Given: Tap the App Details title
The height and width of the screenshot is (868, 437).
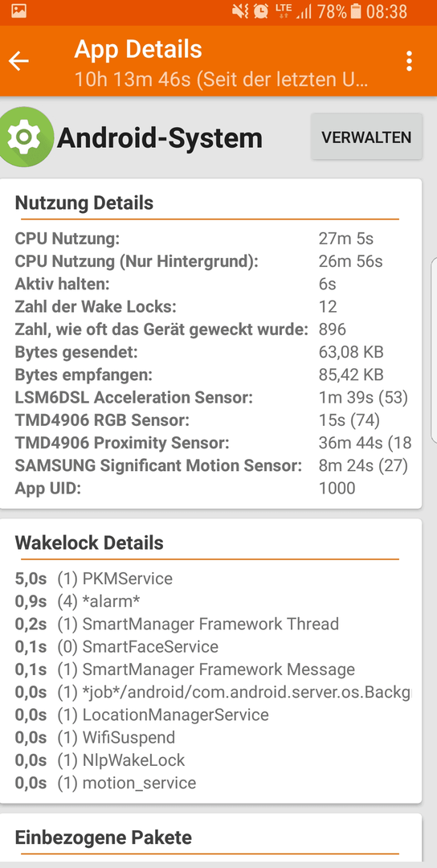Looking at the screenshot, I should (x=138, y=49).
